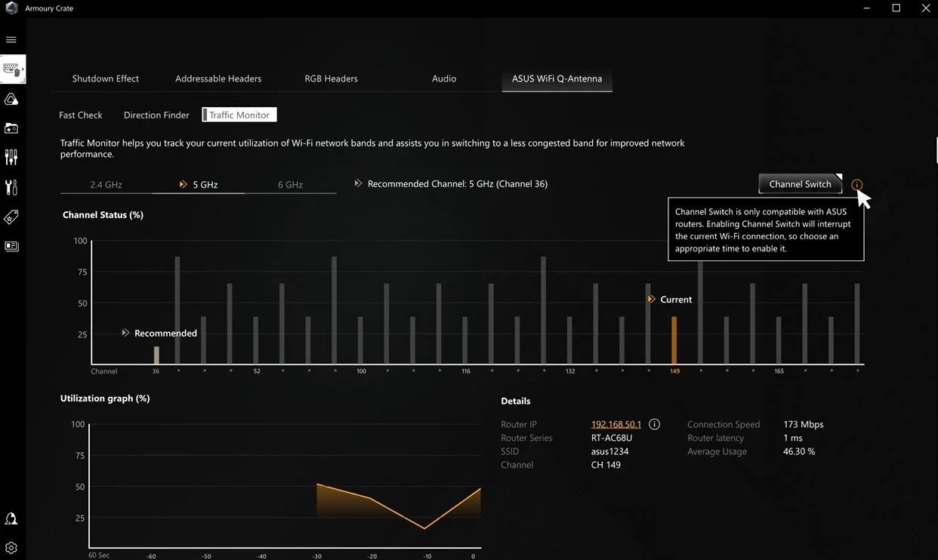The image size is (938, 560).
Task: Switch to the Shutdown Effect tab
Action: 106,78
